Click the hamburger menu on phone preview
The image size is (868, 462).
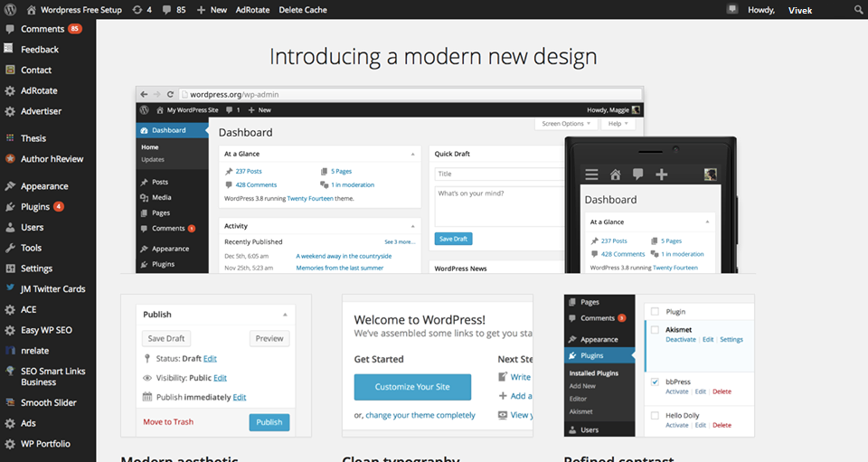591,174
